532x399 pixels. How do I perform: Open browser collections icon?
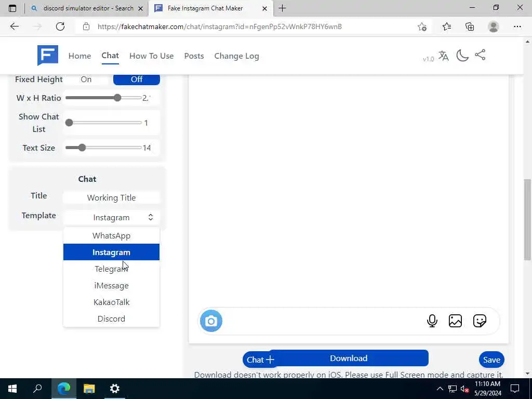click(470, 26)
